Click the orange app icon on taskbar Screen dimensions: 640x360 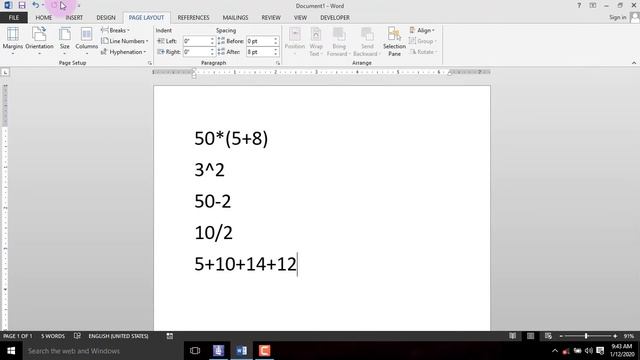(264, 351)
